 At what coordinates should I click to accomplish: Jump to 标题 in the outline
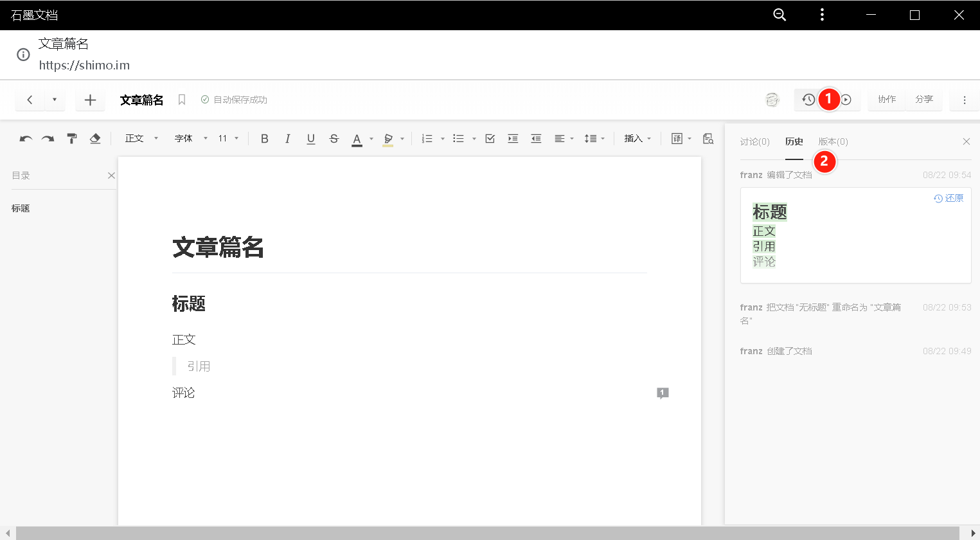pyautogui.click(x=21, y=208)
